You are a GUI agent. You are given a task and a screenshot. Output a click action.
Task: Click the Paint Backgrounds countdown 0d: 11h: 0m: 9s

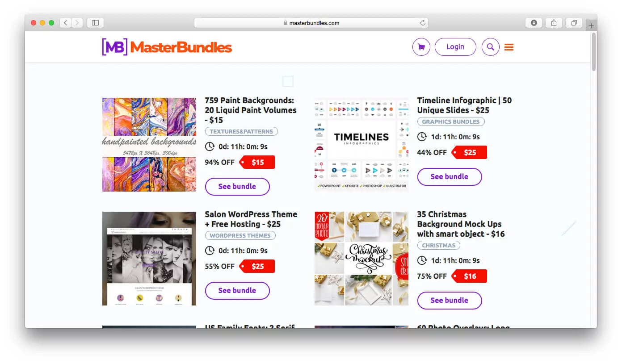(243, 146)
